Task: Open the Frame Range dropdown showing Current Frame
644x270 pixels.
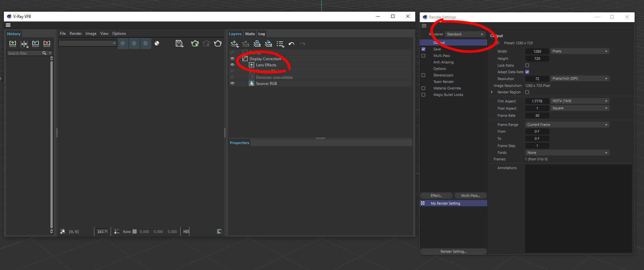Action: pyautogui.click(x=567, y=125)
